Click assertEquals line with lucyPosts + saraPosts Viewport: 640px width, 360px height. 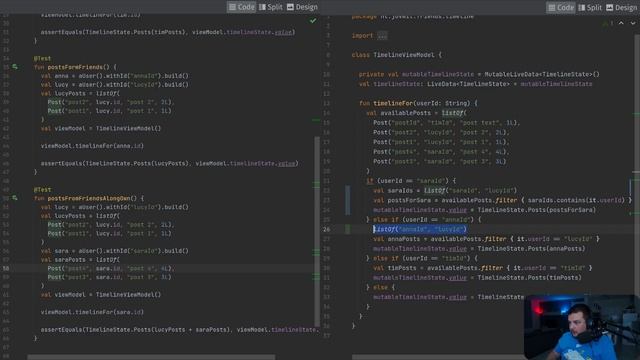[x=180, y=330]
